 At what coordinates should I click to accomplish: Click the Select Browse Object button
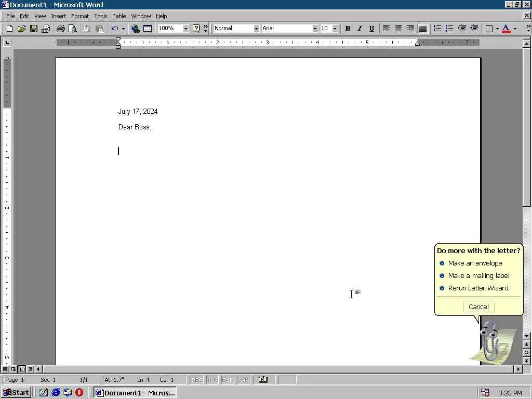[527, 353]
